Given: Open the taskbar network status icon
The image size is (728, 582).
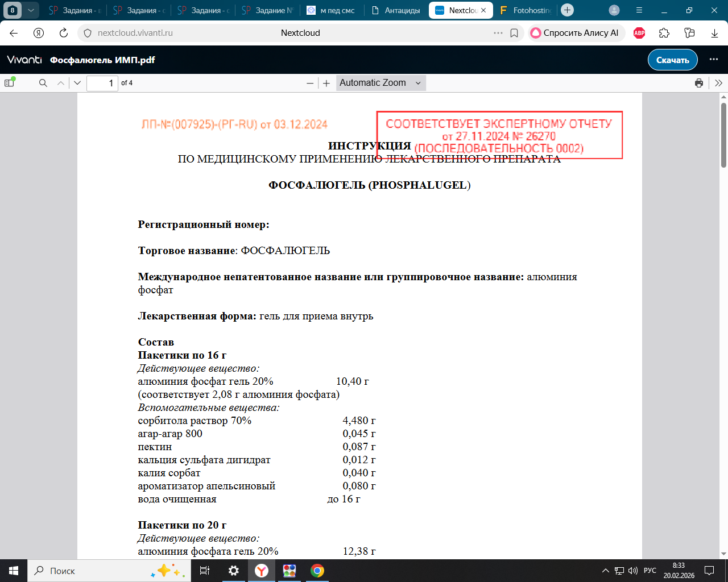Looking at the screenshot, I should click(x=619, y=571).
